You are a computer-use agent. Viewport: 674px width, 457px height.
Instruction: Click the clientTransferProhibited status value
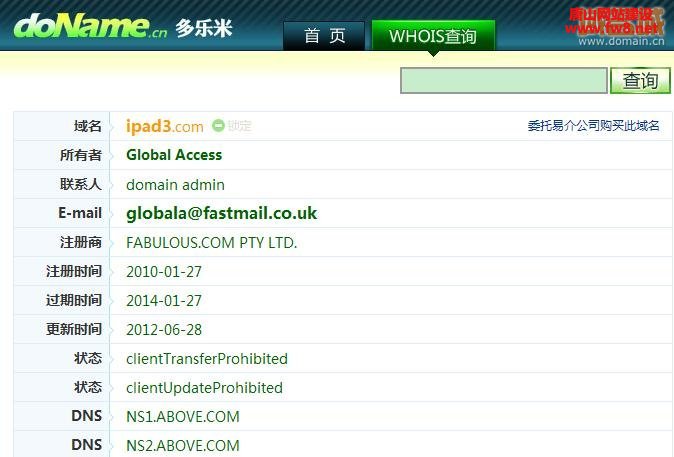pos(206,358)
